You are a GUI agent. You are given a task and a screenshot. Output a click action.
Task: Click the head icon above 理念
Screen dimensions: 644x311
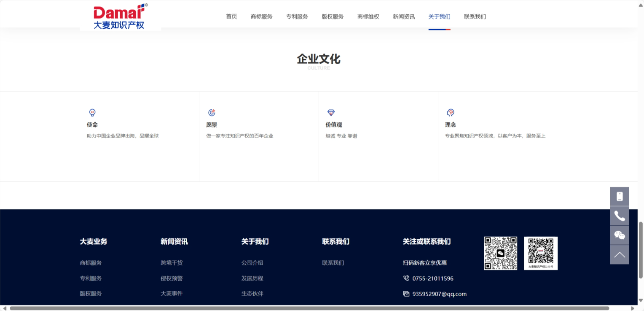450,113
